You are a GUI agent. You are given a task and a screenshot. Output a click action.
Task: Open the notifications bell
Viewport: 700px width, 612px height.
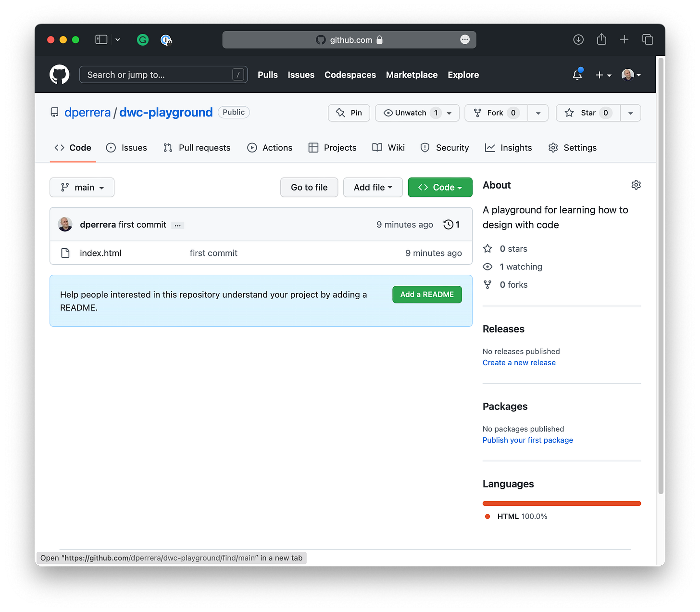pyautogui.click(x=577, y=75)
